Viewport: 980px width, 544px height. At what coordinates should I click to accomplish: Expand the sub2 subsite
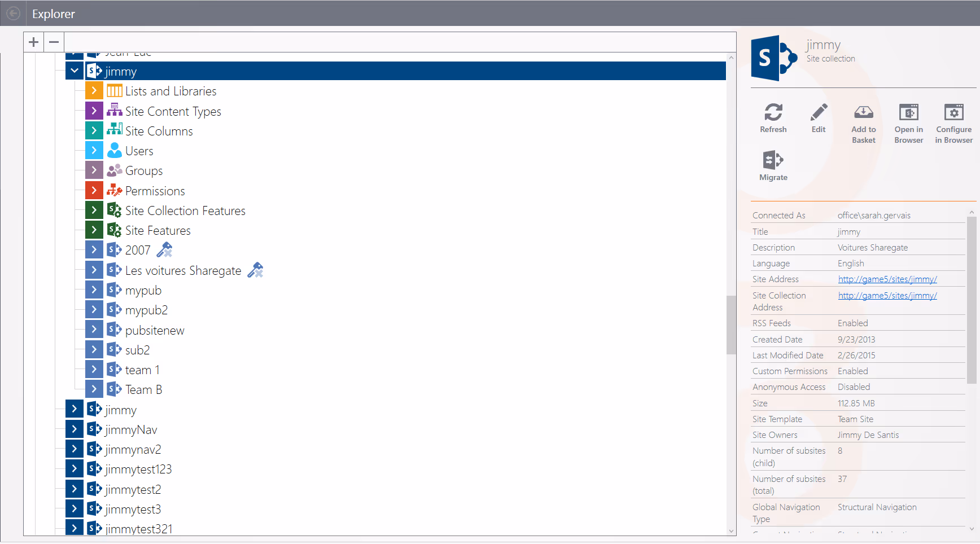click(94, 349)
